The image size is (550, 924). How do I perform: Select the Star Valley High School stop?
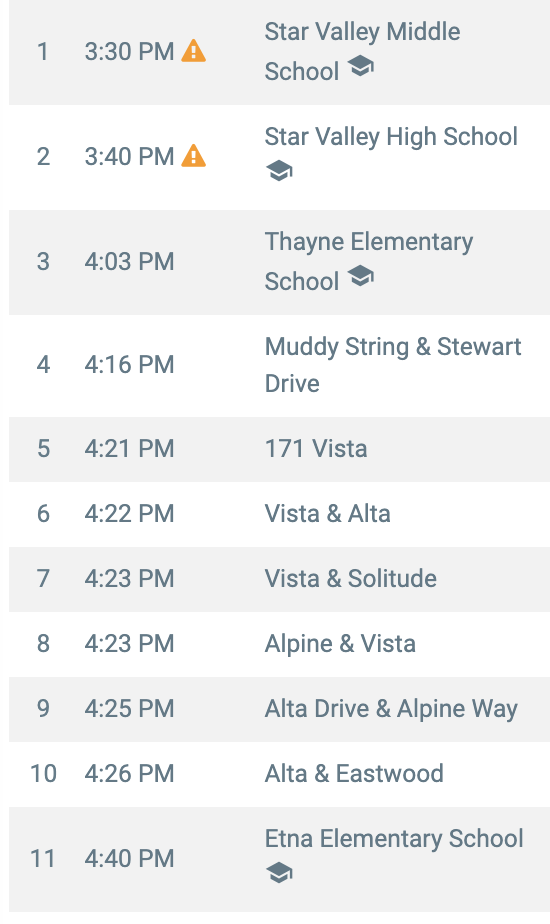(x=279, y=157)
